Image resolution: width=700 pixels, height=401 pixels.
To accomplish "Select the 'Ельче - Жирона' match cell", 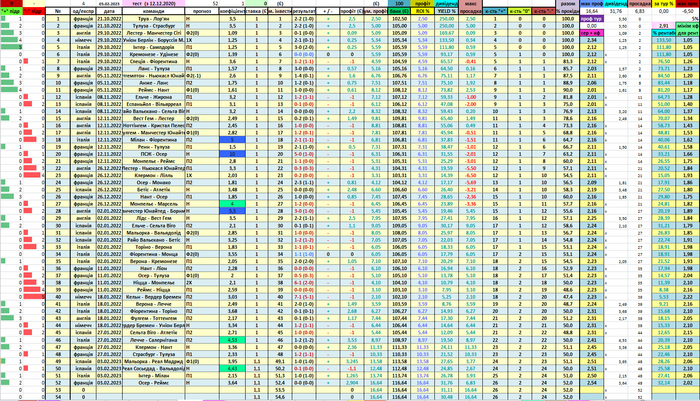I will click(x=154, y=97).
